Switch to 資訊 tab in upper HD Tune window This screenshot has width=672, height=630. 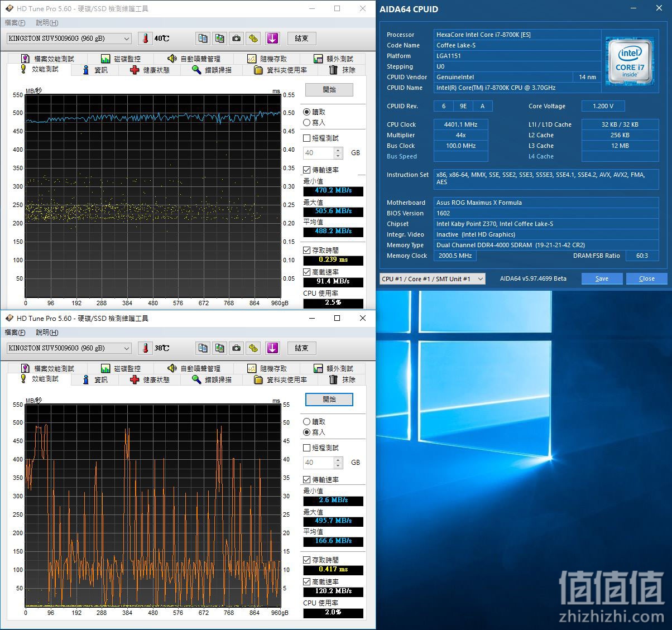95,70
